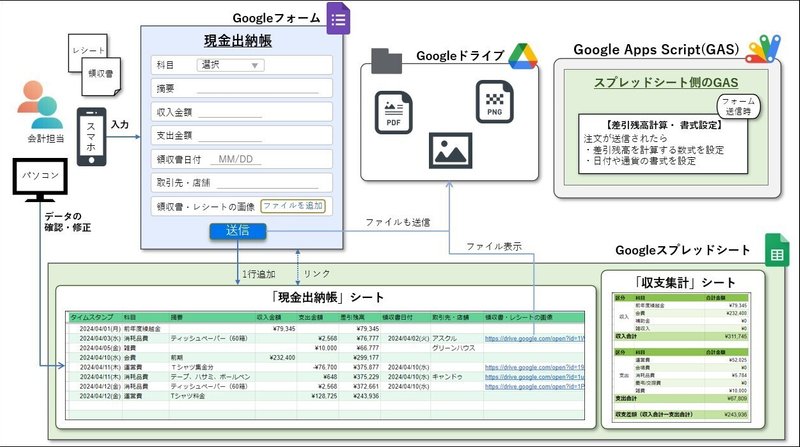Click the スプレッドシート側のGAS heading
The image size is (800, 447).
[666, 83]
